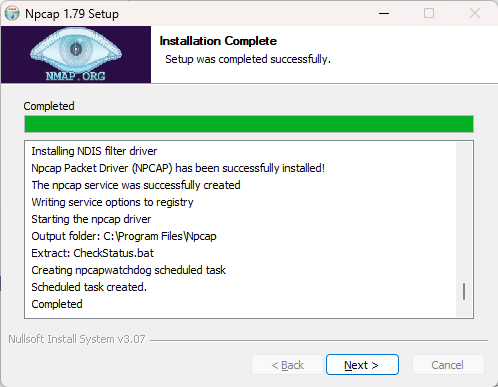Select the final 'Completed' log entry

[57, 304]
